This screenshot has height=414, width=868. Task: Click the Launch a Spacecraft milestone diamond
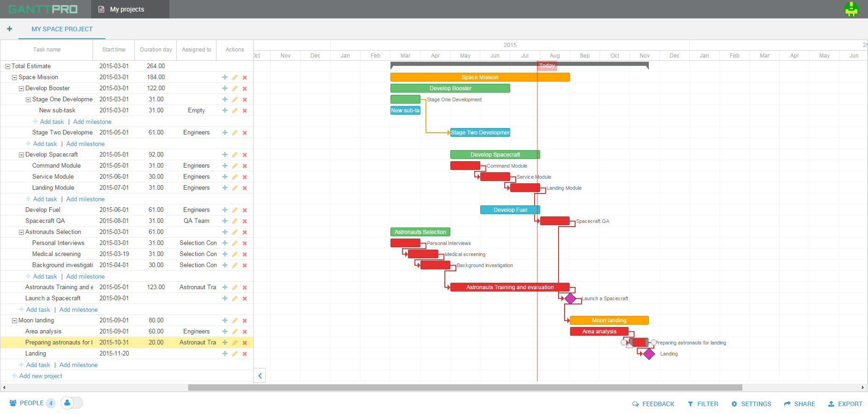pyautogui.click(x=570, y=298)
